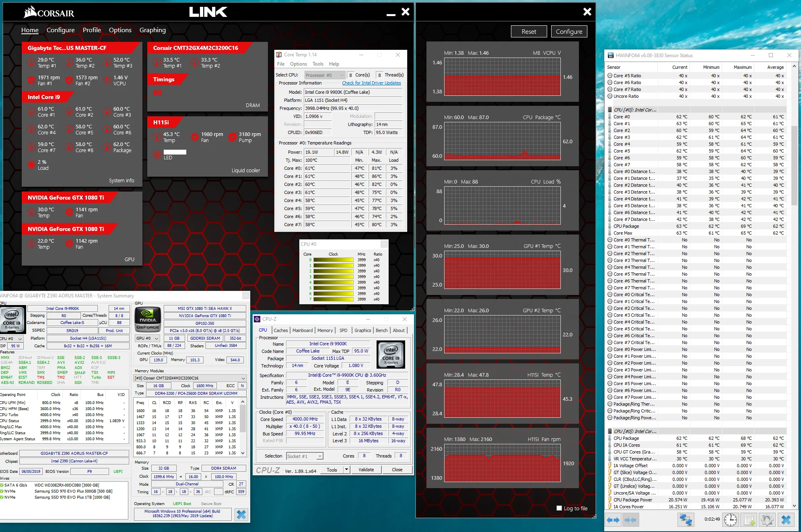801x532 pixels.
Task: Switch to the Mainboard tab in CPU-Z
Action: point(303,330)
